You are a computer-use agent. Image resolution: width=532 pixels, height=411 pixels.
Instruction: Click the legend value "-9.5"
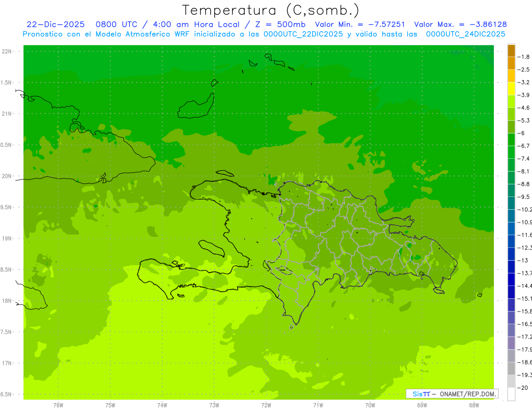[524, 197]
